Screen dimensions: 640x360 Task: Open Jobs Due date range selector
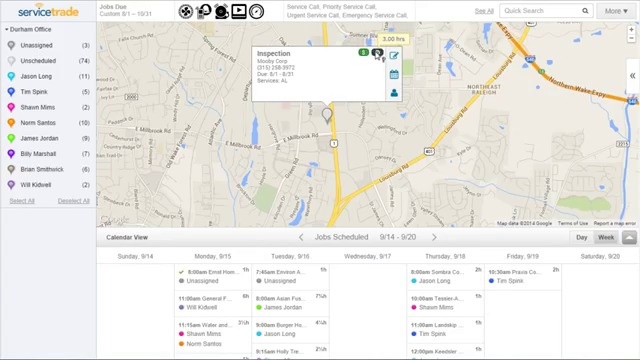pos(125,11)
